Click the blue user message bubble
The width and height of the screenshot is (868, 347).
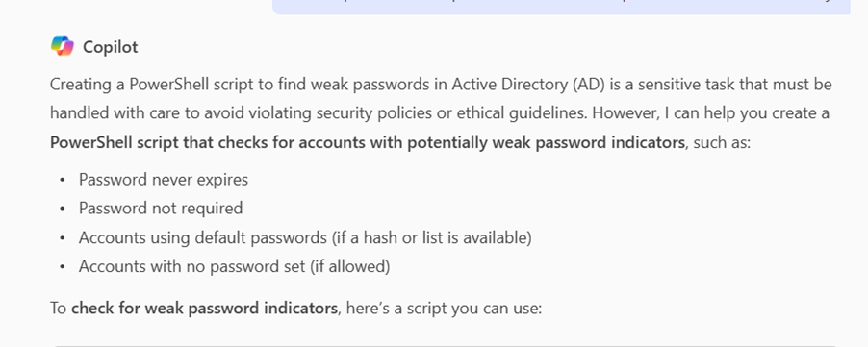tap(561, 7)
